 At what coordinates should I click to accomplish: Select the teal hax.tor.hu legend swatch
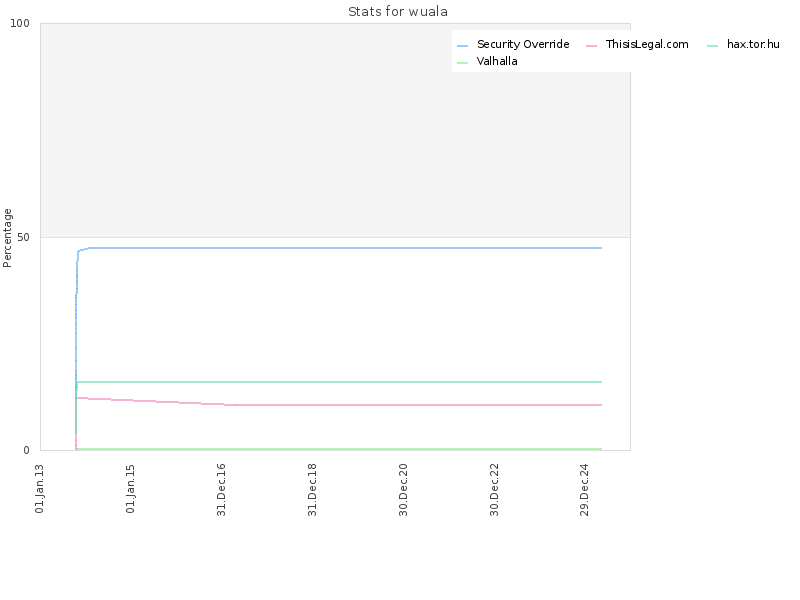click(x=712, y=46)
